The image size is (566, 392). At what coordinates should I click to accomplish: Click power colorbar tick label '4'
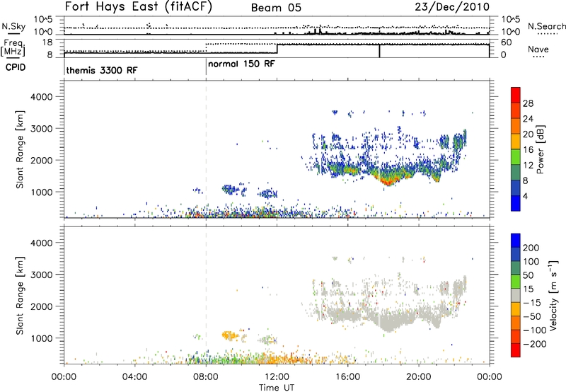coord(525,196)
